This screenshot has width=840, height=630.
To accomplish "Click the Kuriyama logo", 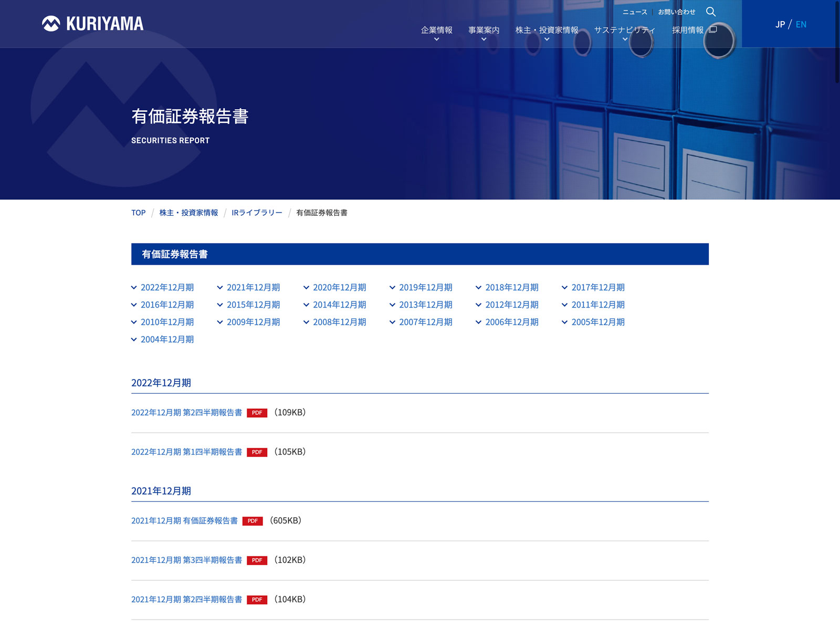I will [92, 24].
